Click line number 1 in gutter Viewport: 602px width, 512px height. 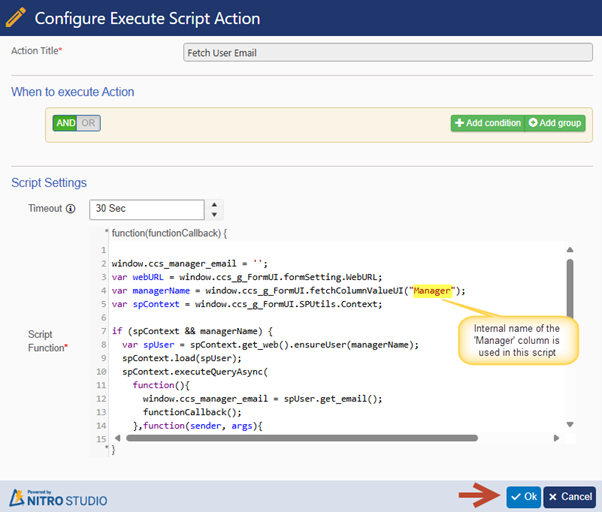pos(104,250)
